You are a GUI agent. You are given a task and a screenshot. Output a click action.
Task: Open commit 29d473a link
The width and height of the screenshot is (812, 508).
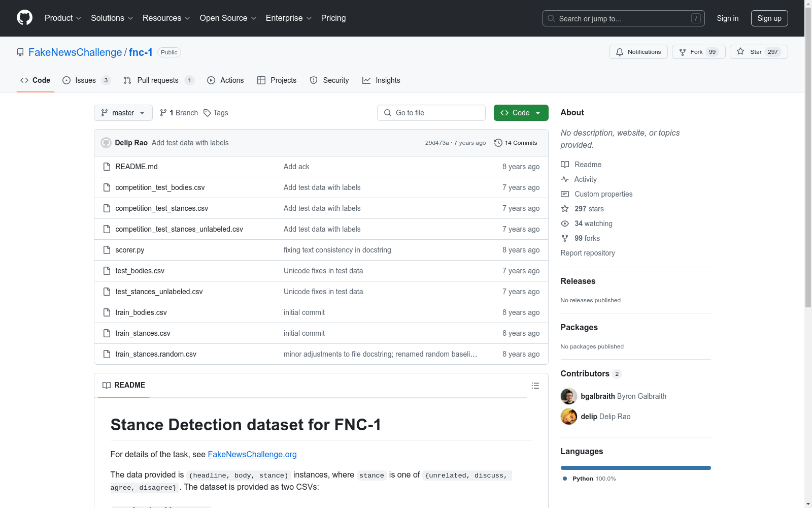coord(437,143)
